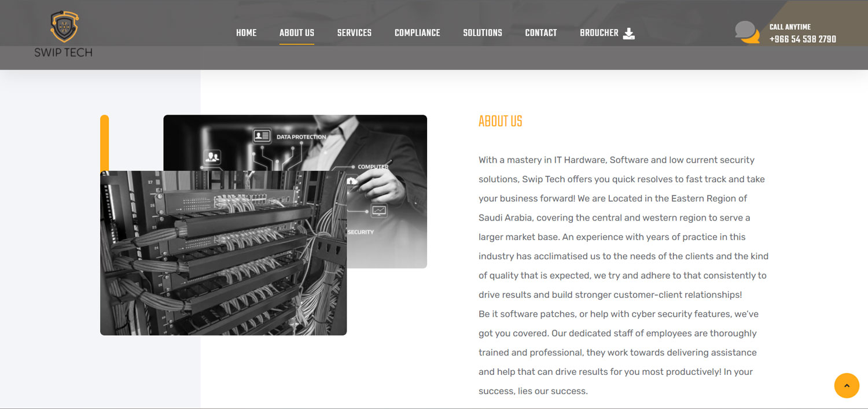Click the line starting "trained and professional"

[617, 352]
